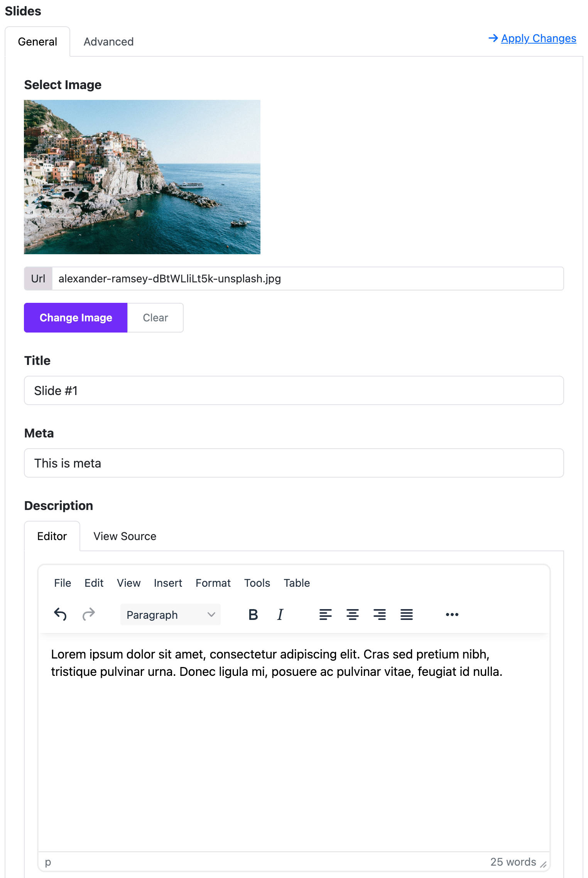Click the Change Image button

[76, 317]
